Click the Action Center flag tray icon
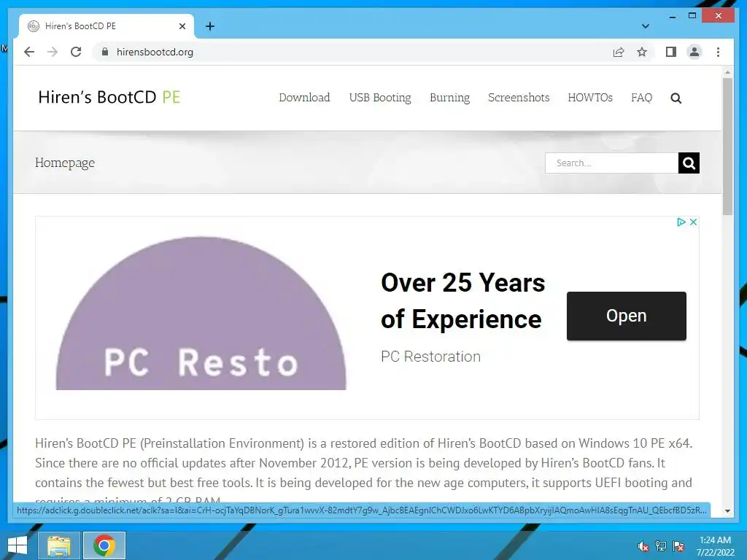The image size is (747, 560). [678, 546]
